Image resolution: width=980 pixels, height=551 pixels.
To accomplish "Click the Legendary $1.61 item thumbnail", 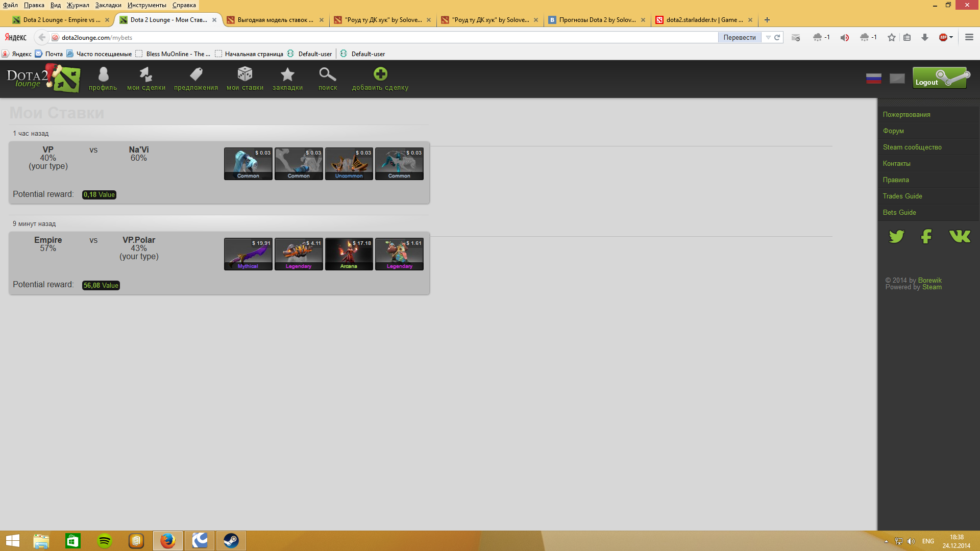I will [x=399, y=254].
